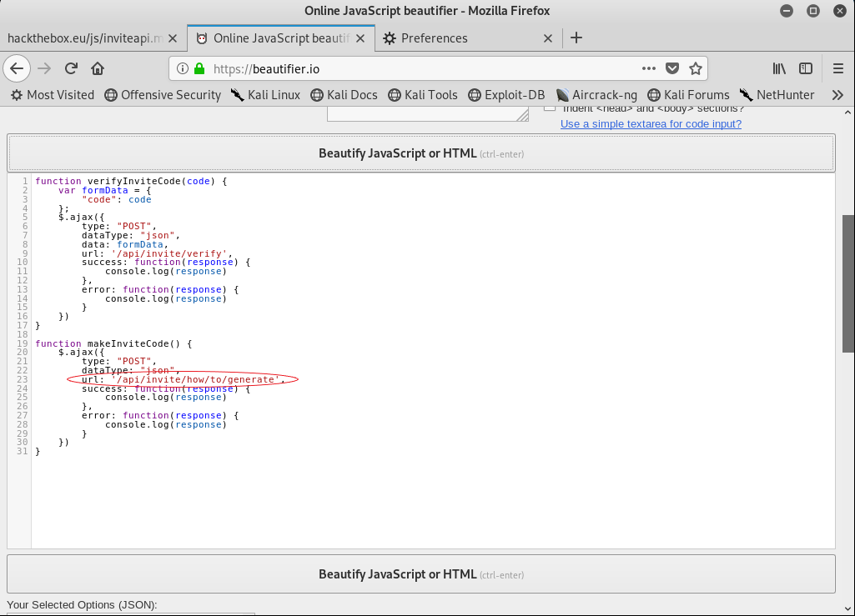Switch to the hackthebox.eu inviteapi tab

86,38
